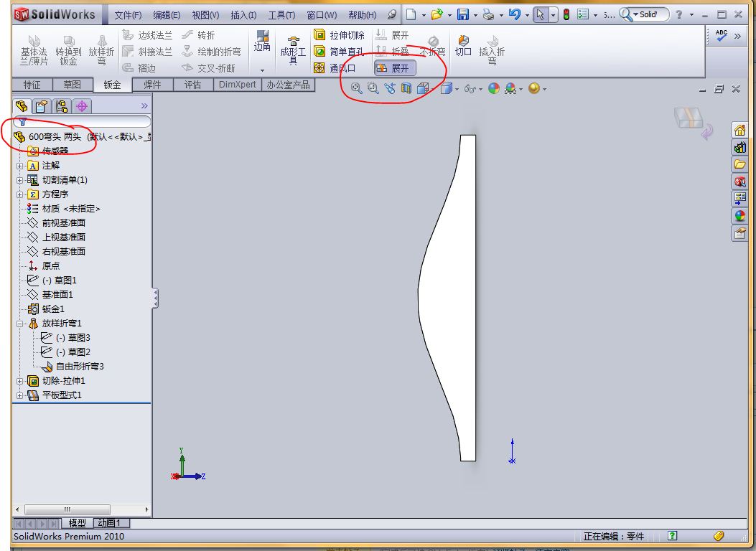Switch to FeatureManager design tree tab
Viewport: 756px width, 551px height.
point(22,106)
